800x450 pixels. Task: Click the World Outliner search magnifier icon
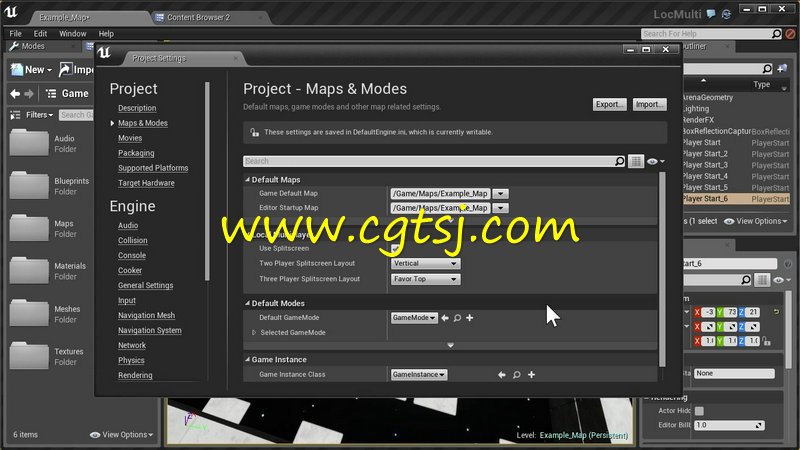click(767, 68)
